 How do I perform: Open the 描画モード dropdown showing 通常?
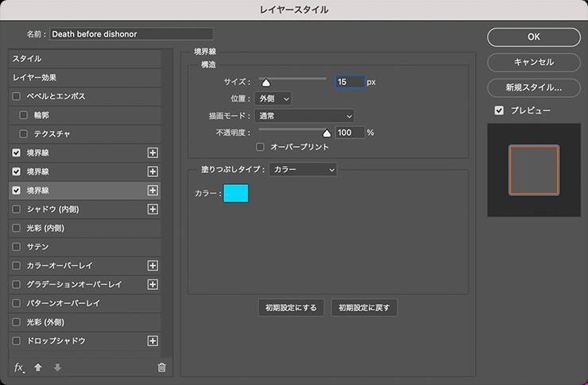(306, 116)
